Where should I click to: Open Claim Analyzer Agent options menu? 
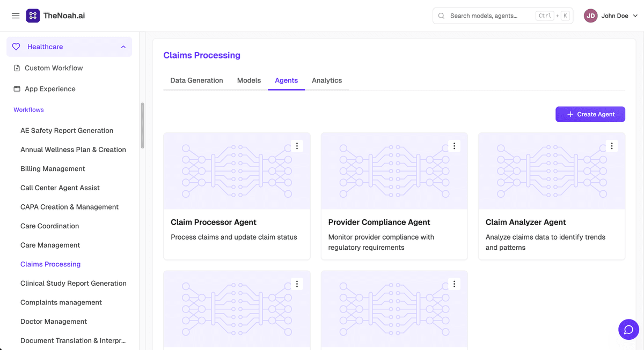pyautogui.click(x=612, y=146)
